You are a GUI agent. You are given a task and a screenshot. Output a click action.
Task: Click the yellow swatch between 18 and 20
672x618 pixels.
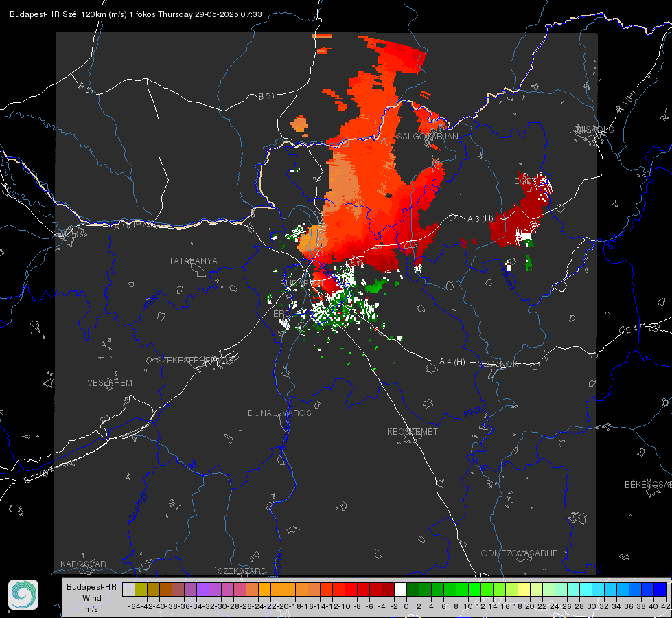(x=524, y=589)
